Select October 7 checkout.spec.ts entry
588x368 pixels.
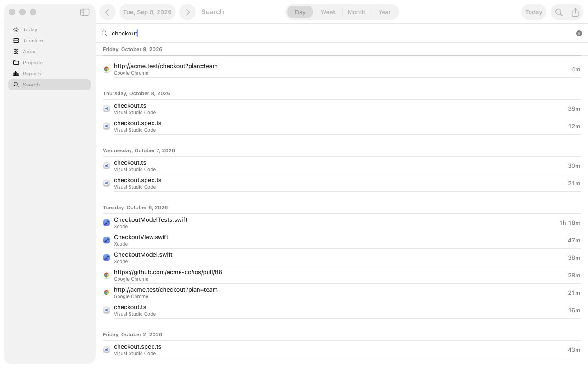(342, 183)
